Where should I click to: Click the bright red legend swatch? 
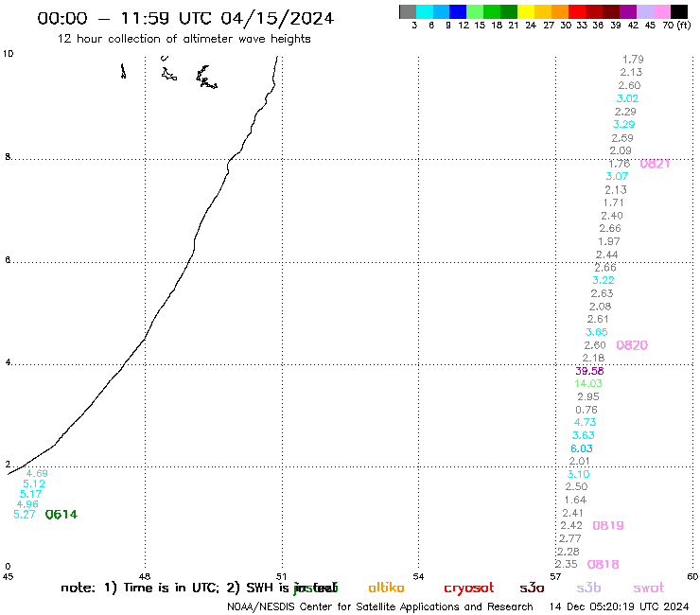(x=577, y=11)
